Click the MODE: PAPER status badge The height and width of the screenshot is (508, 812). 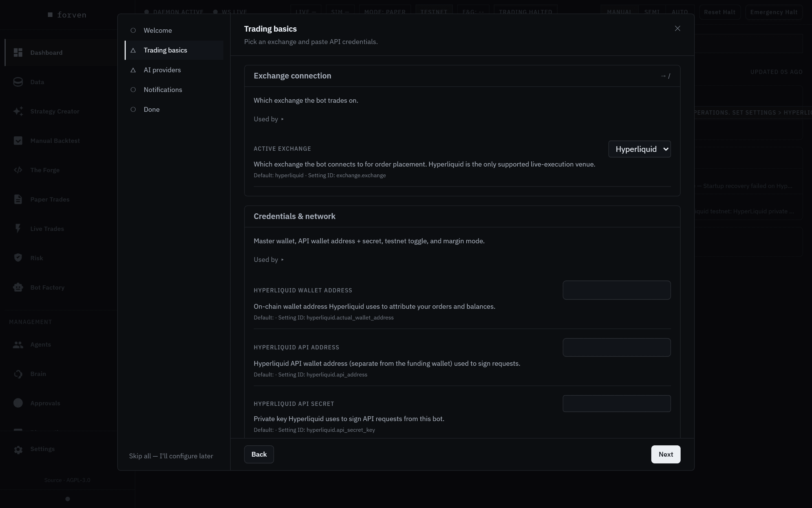point(385,12)
